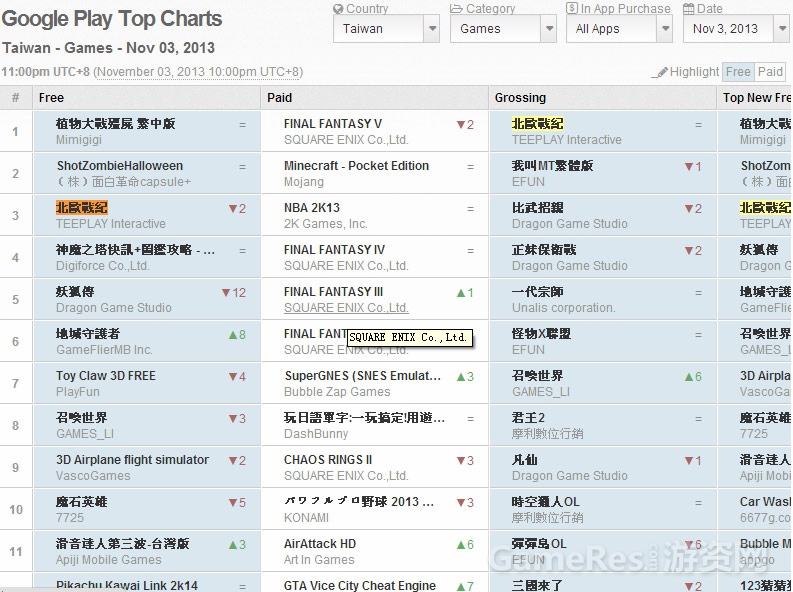Screen dimensions: 793x592
Task: Click the up 6 indicator for 召喚世界 Grossing
Action: [x=693, y=377]
